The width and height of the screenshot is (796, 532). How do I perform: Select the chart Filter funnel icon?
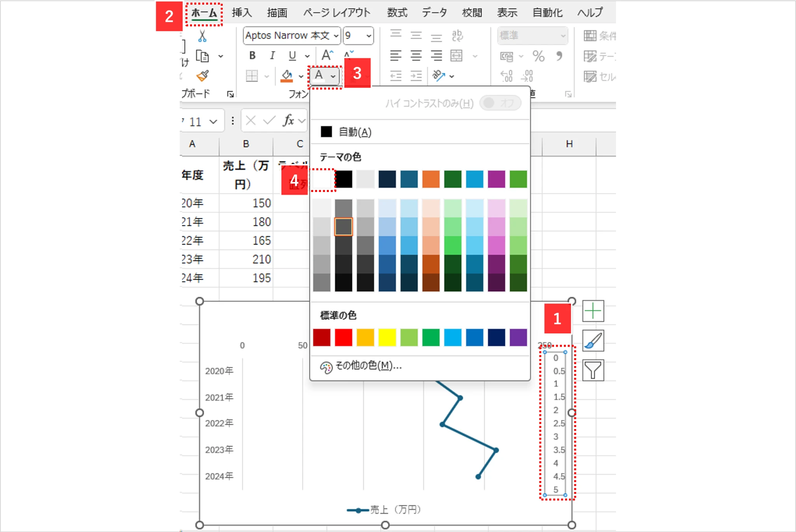pos(593,370)
